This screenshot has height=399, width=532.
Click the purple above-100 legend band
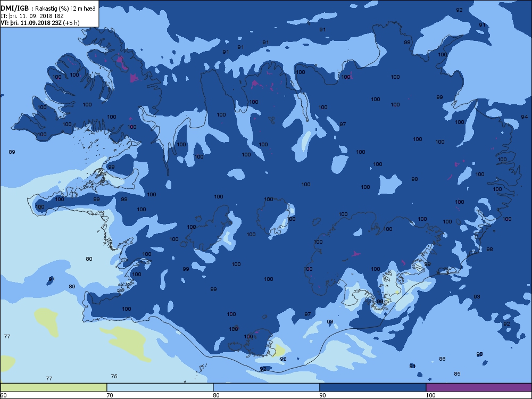pyautogui.click(x=479, y=387)
